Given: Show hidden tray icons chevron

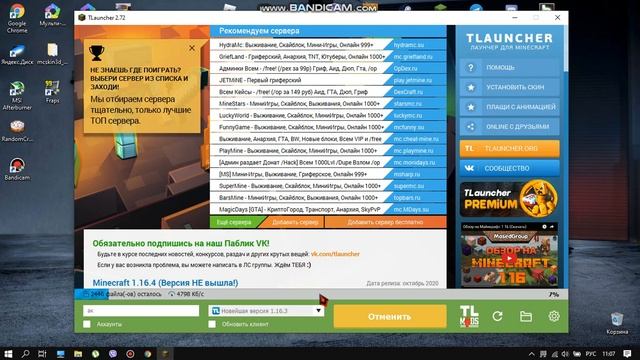Looking at the screenshot, I should [x=531, y=354].
